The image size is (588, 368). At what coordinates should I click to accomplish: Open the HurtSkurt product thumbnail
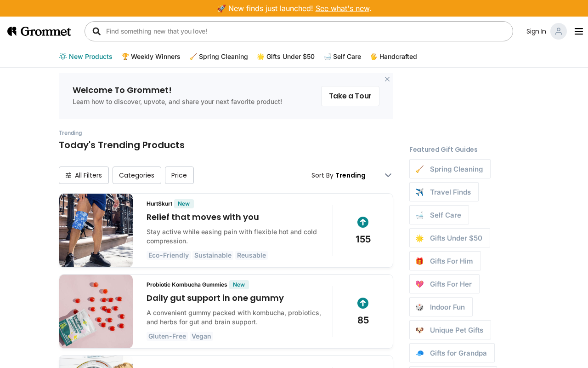click(x=96, y=230)
